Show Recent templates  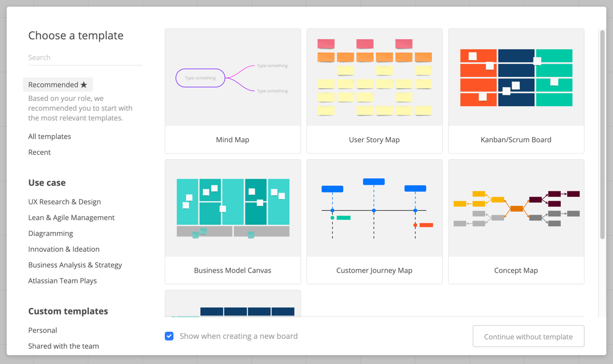[39, 153]
